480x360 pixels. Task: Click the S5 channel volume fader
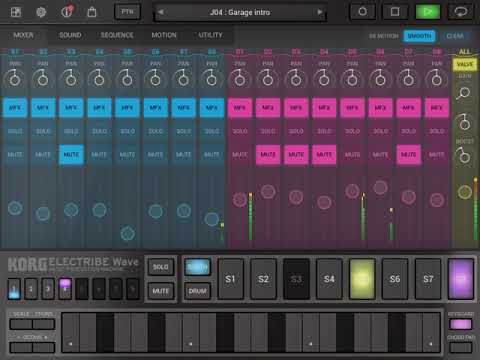(x=127, y=233)
